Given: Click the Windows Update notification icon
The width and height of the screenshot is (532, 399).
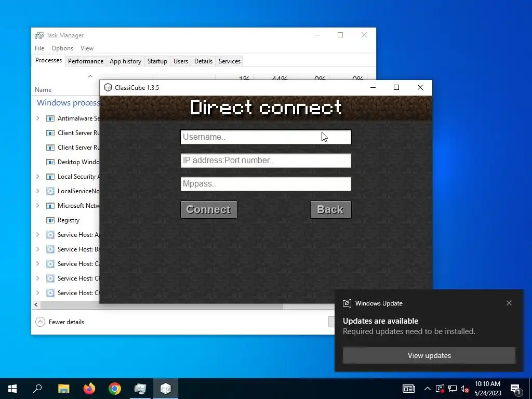Looking at the screenshot, I should [x=347, y=303].
